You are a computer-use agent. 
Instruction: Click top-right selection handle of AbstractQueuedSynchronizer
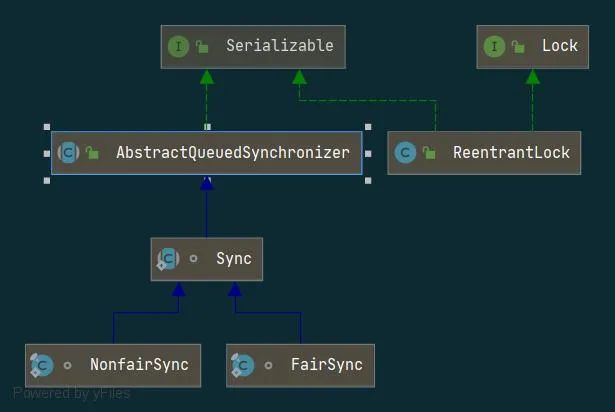[x=368, y=127]
